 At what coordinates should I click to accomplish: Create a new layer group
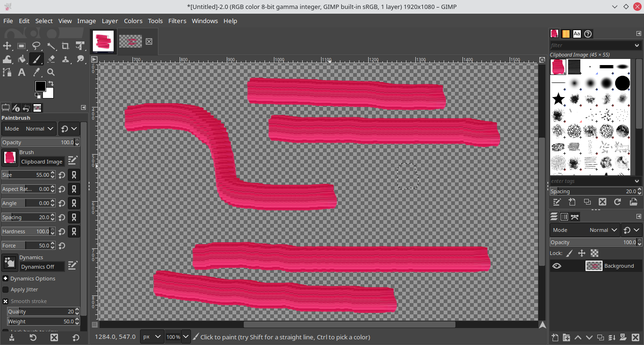pos(566,337)
